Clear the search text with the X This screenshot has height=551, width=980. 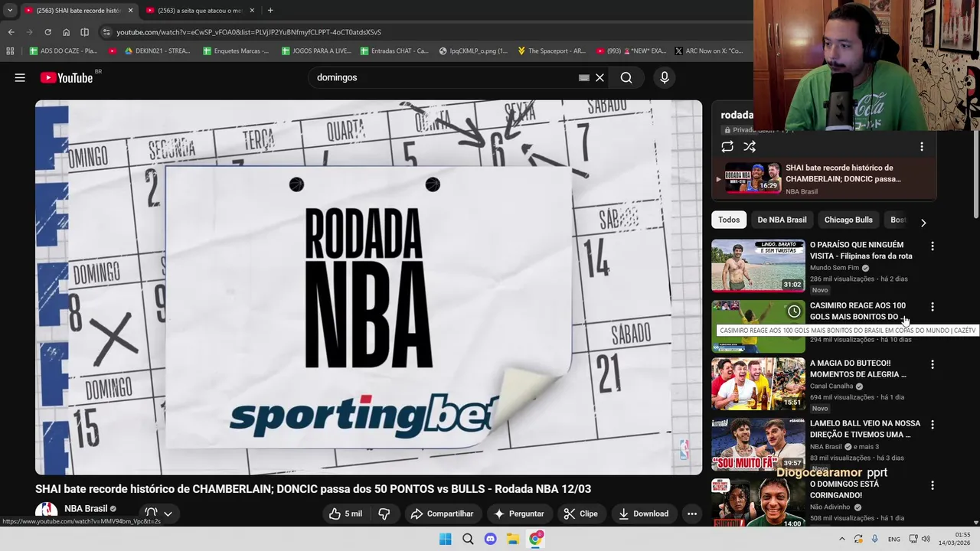pyautogui.click(x=599, y=77)
